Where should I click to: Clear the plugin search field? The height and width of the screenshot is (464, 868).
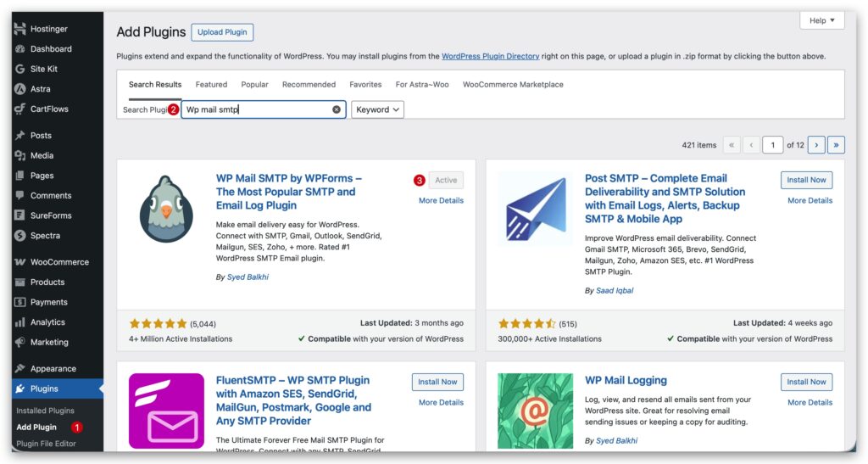point(337,109)
